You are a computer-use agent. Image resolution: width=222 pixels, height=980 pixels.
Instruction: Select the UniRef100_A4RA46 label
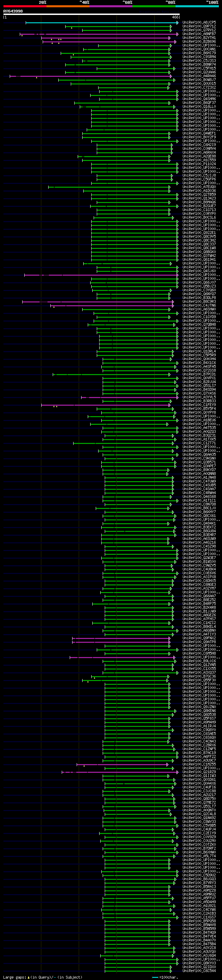pyautogui.click(x=199, y=76)
